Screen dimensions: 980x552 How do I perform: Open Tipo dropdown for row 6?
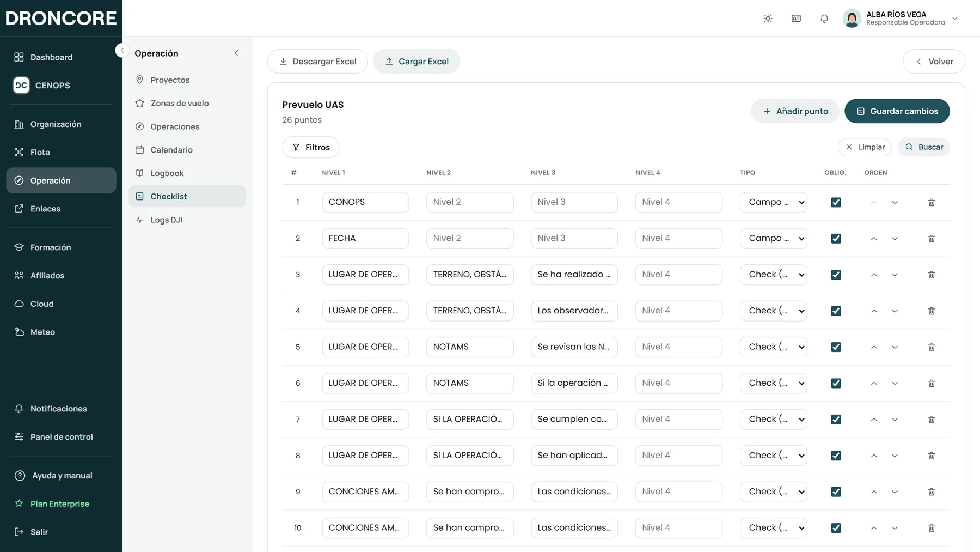pos(773,383)
